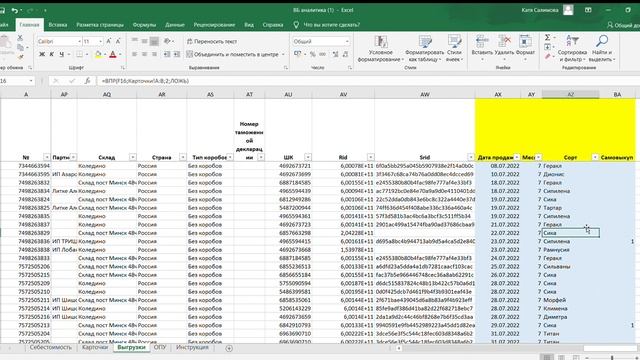Viewport: 640px width, 360px height.
Task: Open fill color dropdown arrow
Action: (x=104, y=54)
